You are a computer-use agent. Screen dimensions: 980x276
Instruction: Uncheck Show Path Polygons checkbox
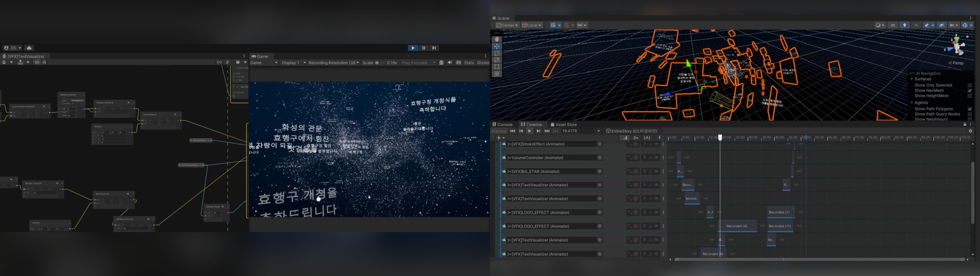pyautogui.click(x=969, y=109)
